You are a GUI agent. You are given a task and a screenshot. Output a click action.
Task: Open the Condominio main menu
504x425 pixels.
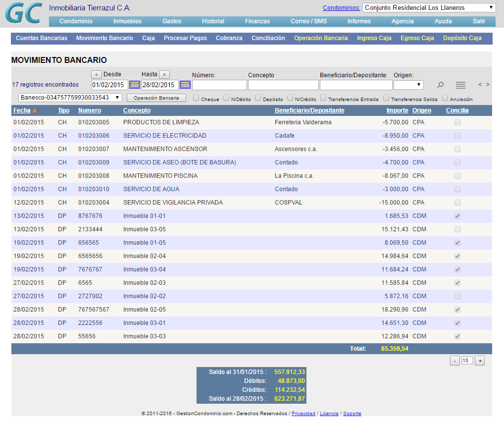(x=76, y=21)
